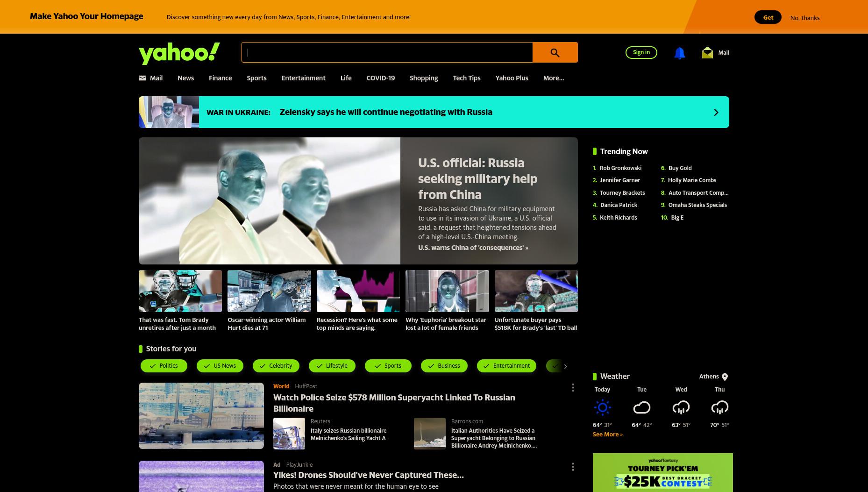Viewport: 868px width, 492px height.
Task: Open the Ukraine banner chevron arrow
Action: click(x=716, y=112)
